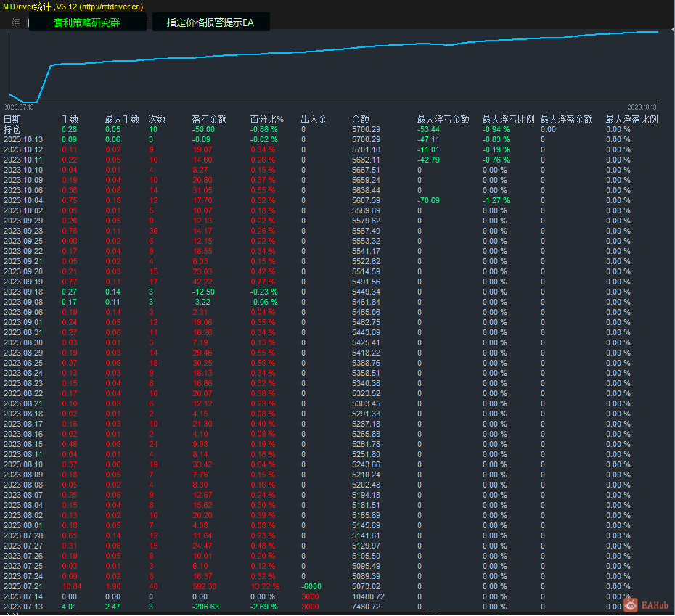Viewport: 675px width, 616px height.
Task: Select the 2023.07.21 date row
Action: [x=23, y=587]
